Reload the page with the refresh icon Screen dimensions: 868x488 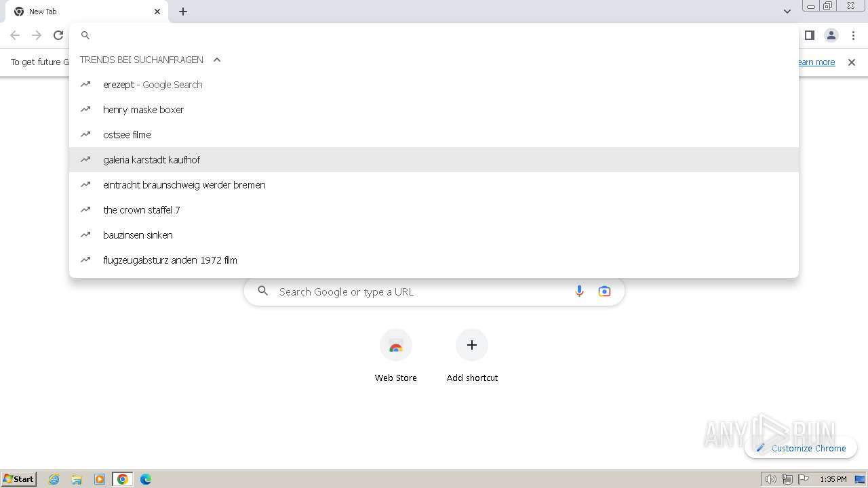point(58,35)
